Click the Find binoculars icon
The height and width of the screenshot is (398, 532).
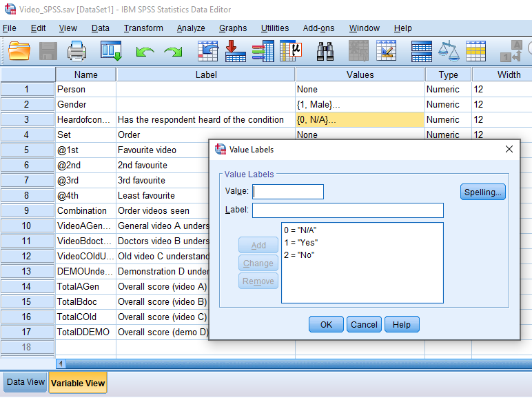[x=325, y=51]
